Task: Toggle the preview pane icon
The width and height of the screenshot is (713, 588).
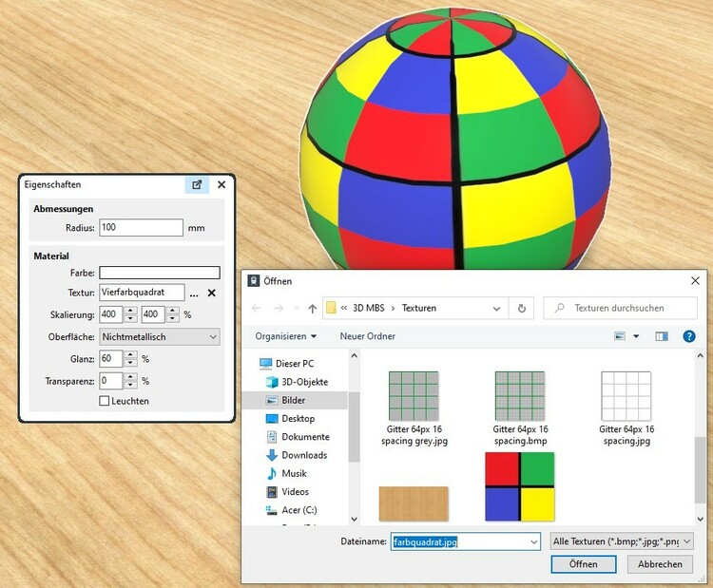Action: pos(662,336)
